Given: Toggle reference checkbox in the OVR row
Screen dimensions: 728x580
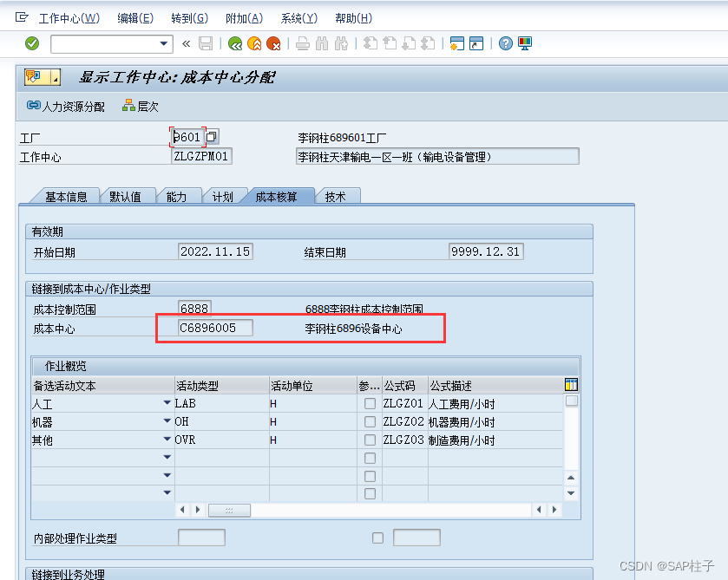Looking at the screenshot, I should point(370,440).
